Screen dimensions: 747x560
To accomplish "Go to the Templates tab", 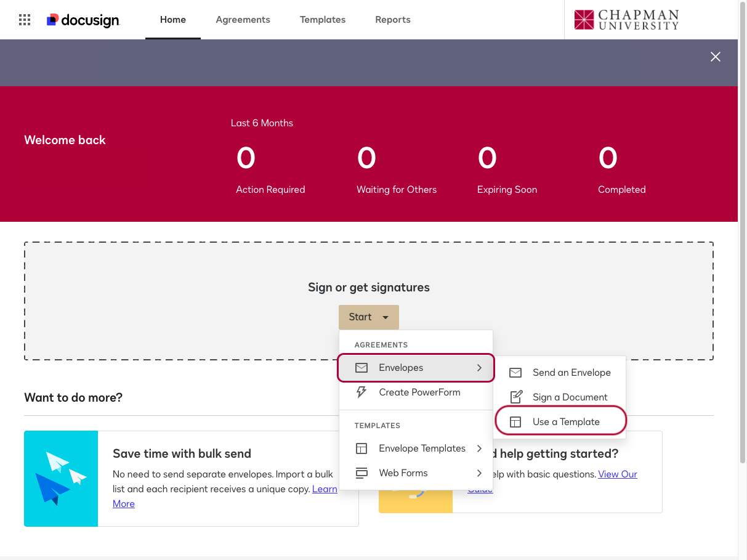I will (323, 20).
